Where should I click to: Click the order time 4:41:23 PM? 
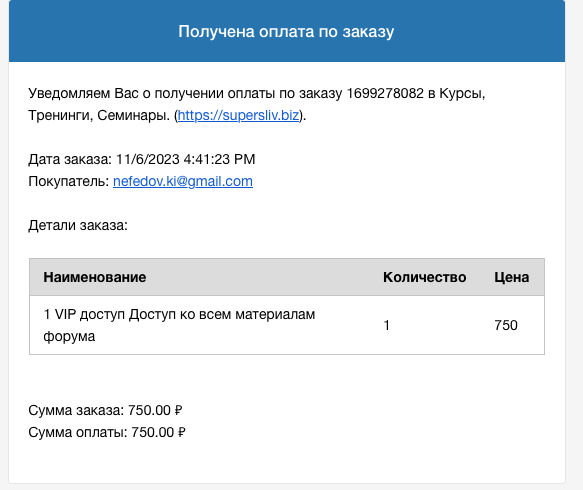pos(219,159)
